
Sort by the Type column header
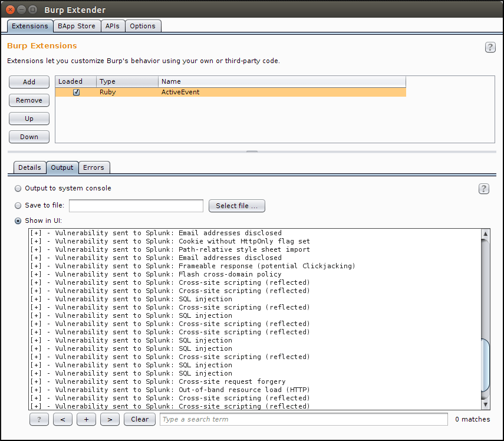click(x=127, y=81)
